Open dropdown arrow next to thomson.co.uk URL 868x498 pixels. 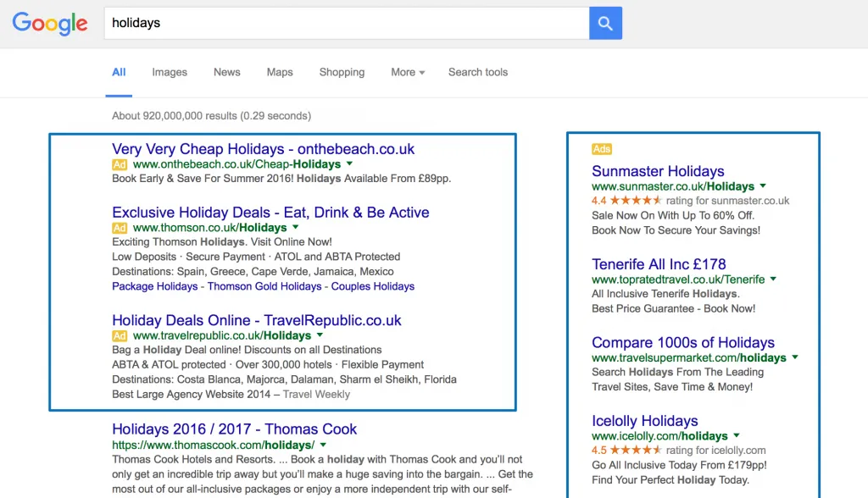pos(296,228)
